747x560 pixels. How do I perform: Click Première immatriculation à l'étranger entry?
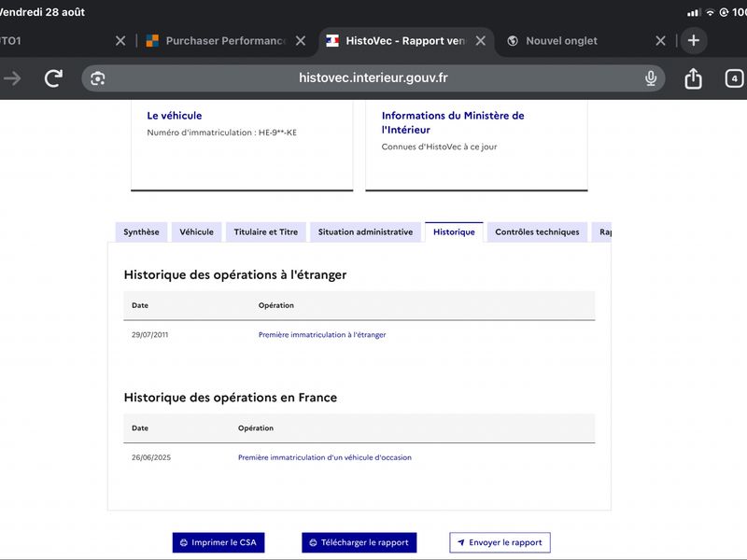[322, 335]
